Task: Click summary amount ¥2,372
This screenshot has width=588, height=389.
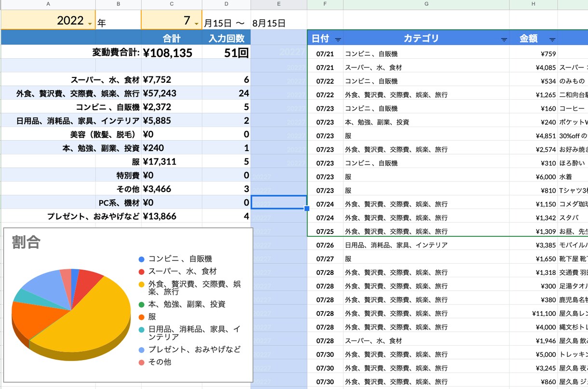Action: click(172, 106)
